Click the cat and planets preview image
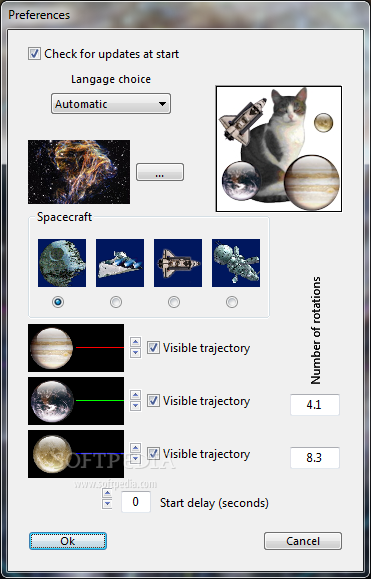The image size is (371, 579). pos(279,149)
